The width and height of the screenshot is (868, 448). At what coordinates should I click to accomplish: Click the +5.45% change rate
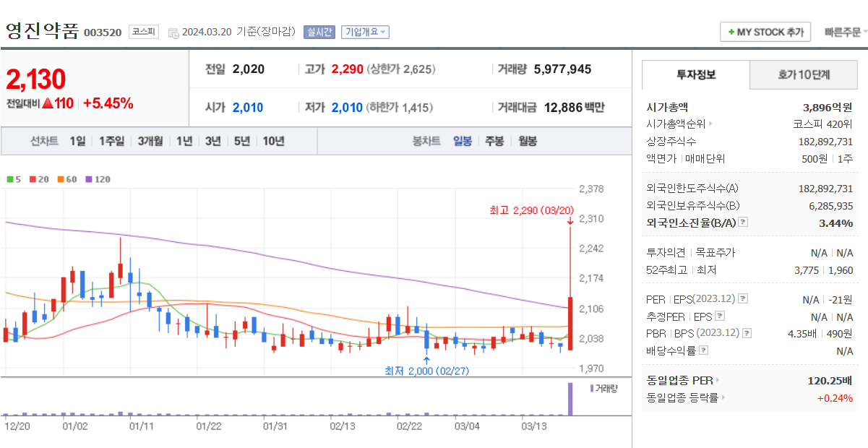(108, 103)
